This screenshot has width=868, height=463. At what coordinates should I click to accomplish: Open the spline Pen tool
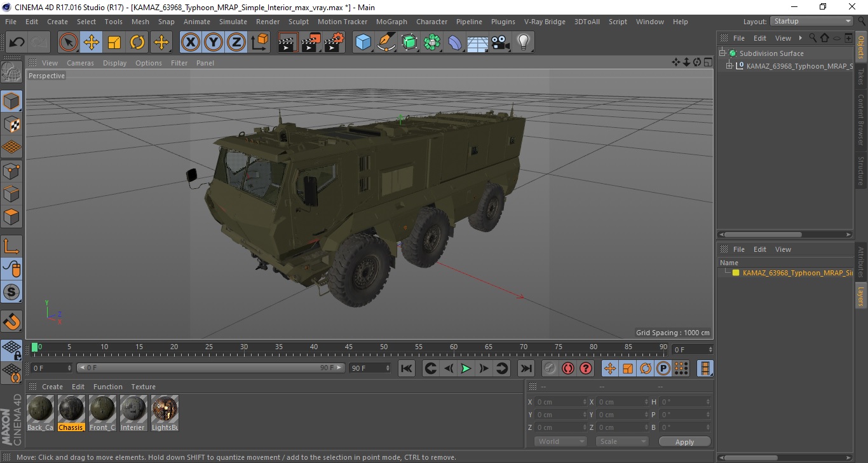[x=386, y=43]
